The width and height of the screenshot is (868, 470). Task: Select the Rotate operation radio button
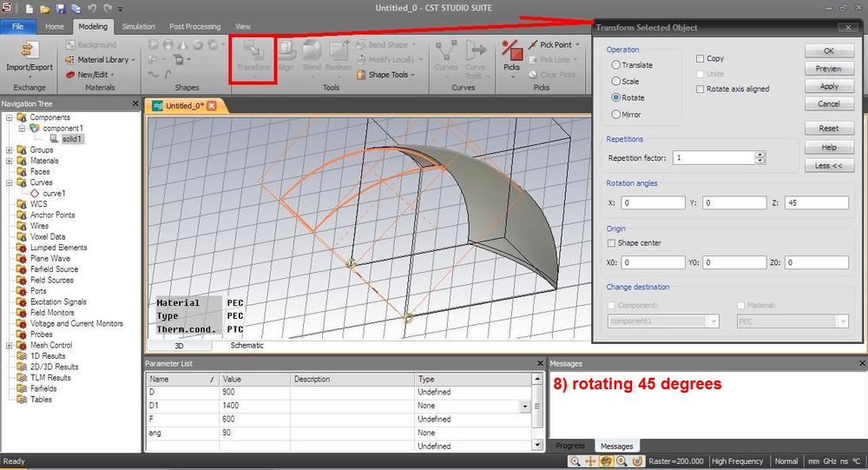(615, 97)
